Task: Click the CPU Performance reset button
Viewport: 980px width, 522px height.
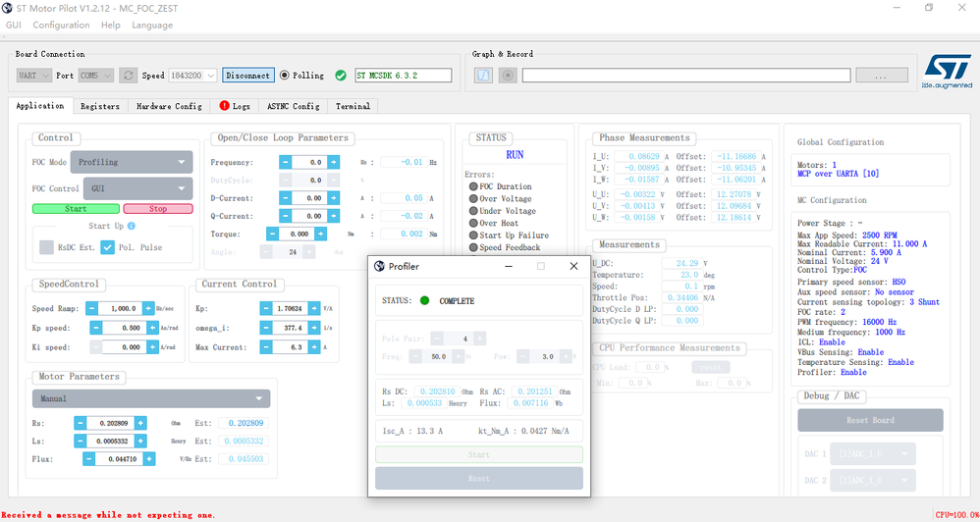Action: point(711,367)
